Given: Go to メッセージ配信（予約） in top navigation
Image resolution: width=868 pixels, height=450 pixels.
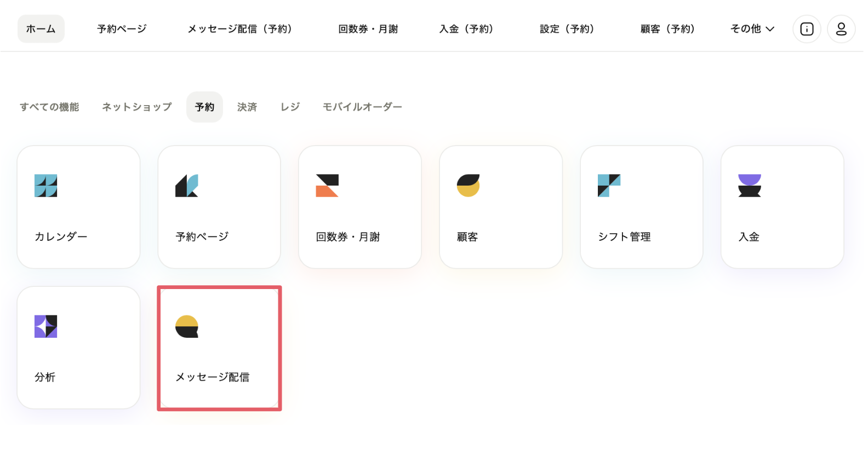Looking at the screenshot, I should pos(240,29).
